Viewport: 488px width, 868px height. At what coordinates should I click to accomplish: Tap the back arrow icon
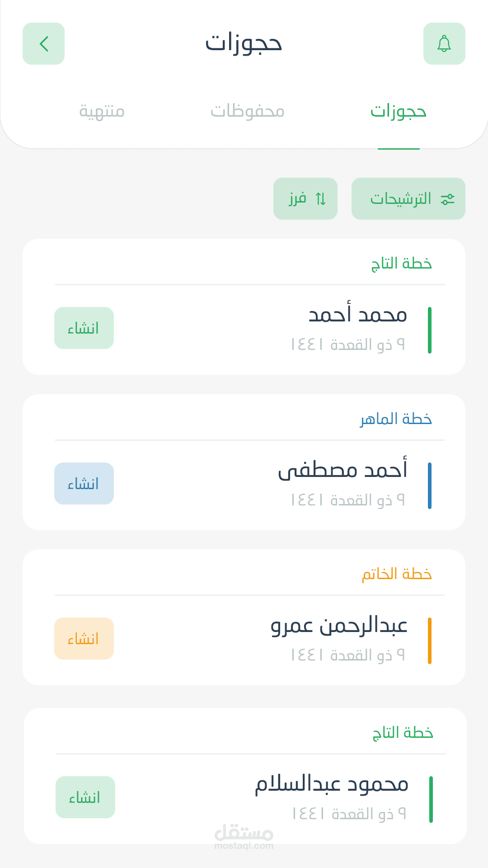pyautogui.click(x=44, y=44)
